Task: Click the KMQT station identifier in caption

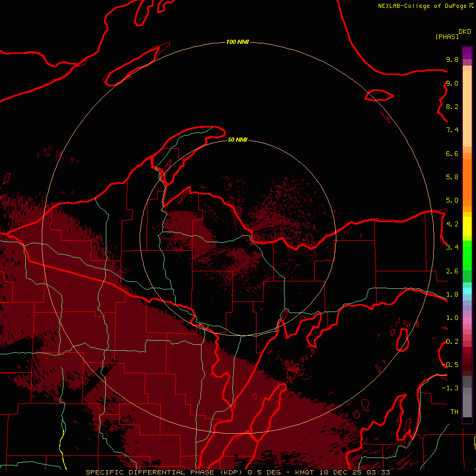Action: click(x=305, y=472)
